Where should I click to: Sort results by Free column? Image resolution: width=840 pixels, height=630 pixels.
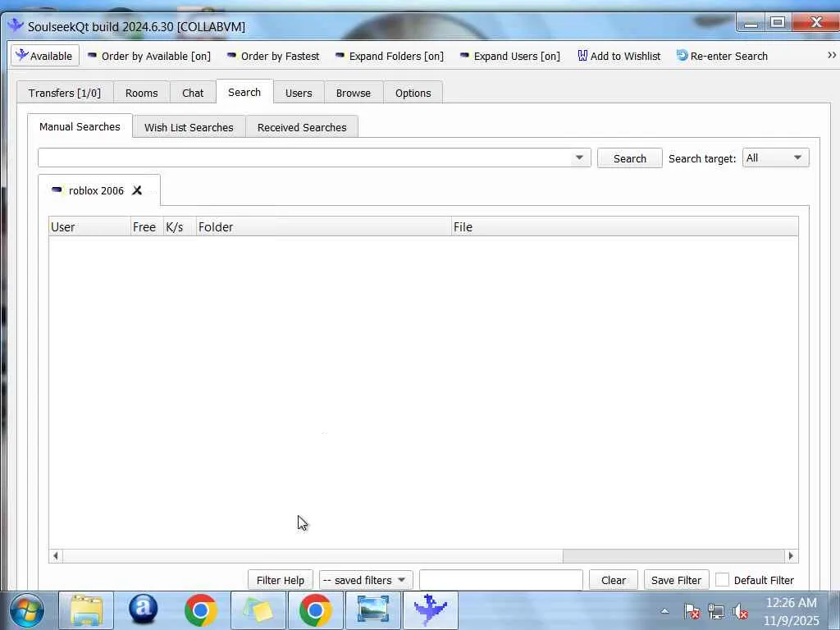(147, 226)
